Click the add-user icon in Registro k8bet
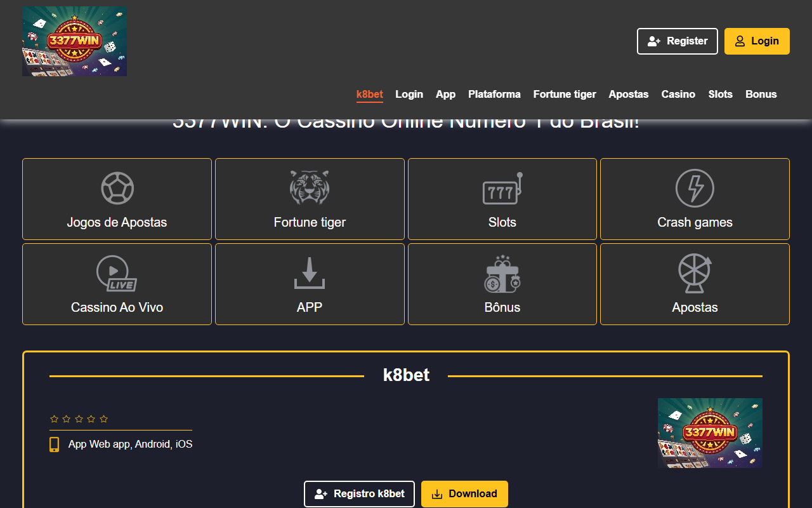 (x=321, y=494)
